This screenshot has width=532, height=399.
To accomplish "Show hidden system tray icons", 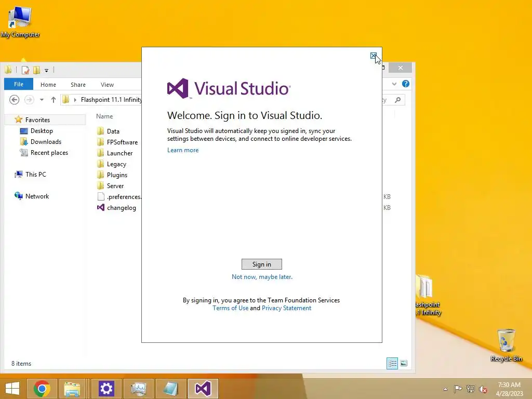I will tap(445, 389).
